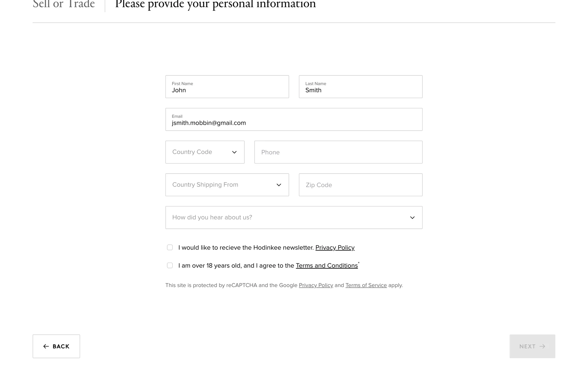Open the newsletter Privacy Policy link

click(x=335, y=247)
